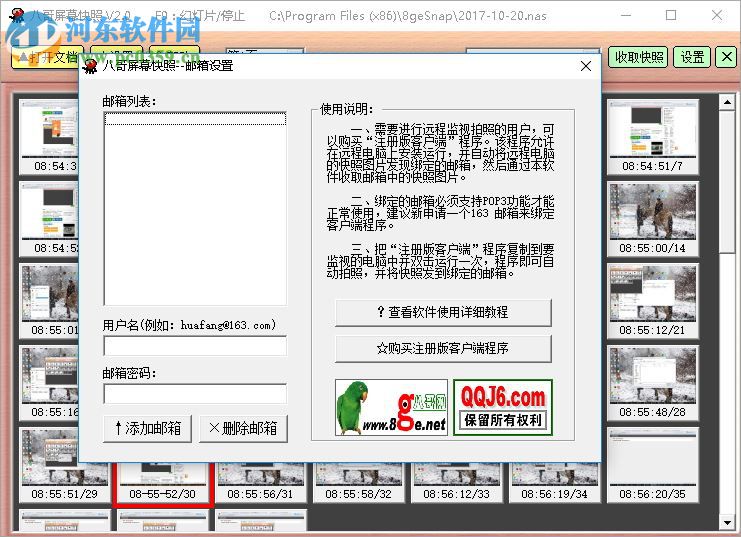The height and width of the screenshot is (537, 741).
Task: Maximize the main 八哥屏幕快照 window
Action: point(671,16)
